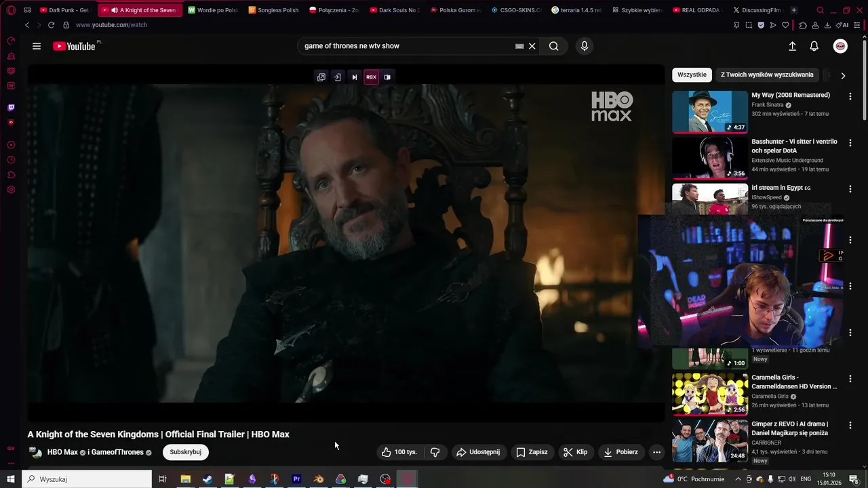
Task: Open the My Way Frank Sinatra thumbnail
Action: click(710, 112)
